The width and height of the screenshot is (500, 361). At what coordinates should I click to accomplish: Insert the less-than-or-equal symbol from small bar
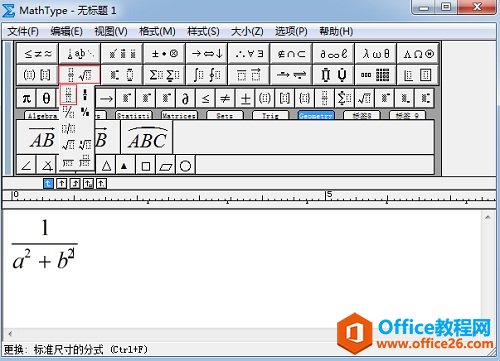(x=205, y=99)
